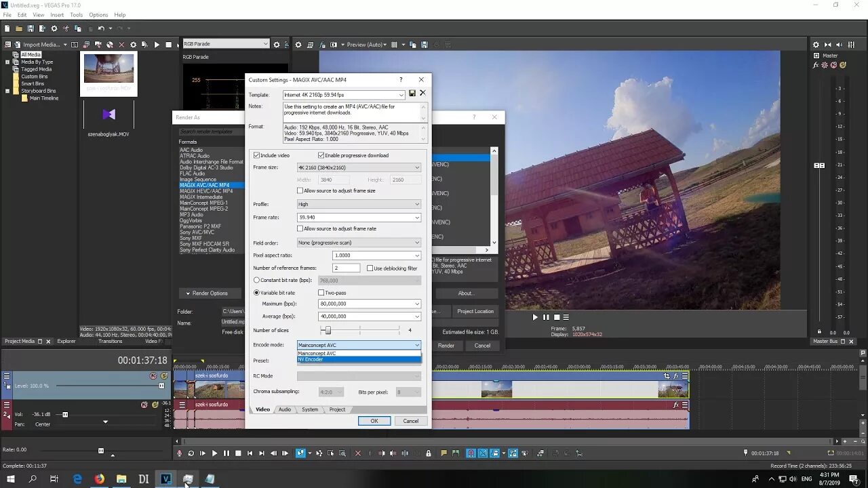Adjust the Number of slices slider
The width and height of the screenshot is (868, 488).
328,330
